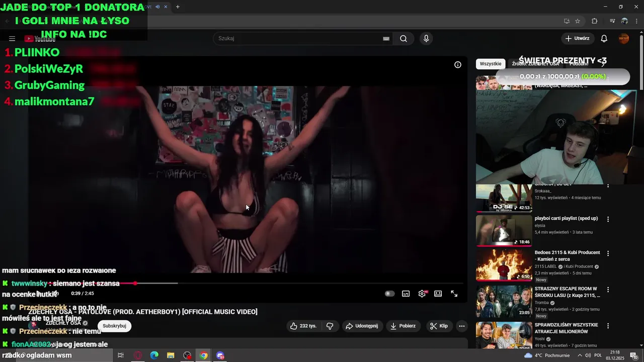The height and width of the screenshot is (362, 644).
Task: Open the Windows notification center icon
Action: pyautogui.click(x=633, y=355)
